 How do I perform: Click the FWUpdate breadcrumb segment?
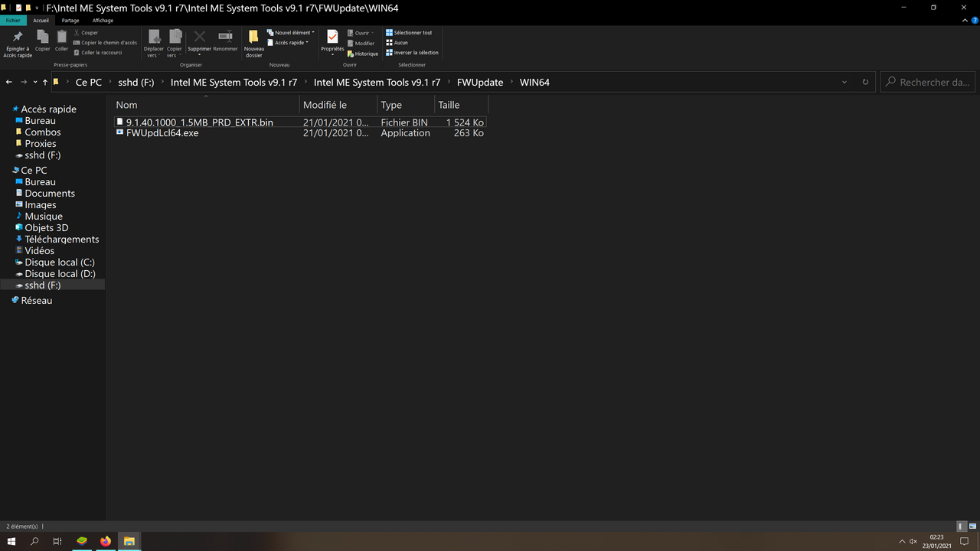tap(480, 82)
